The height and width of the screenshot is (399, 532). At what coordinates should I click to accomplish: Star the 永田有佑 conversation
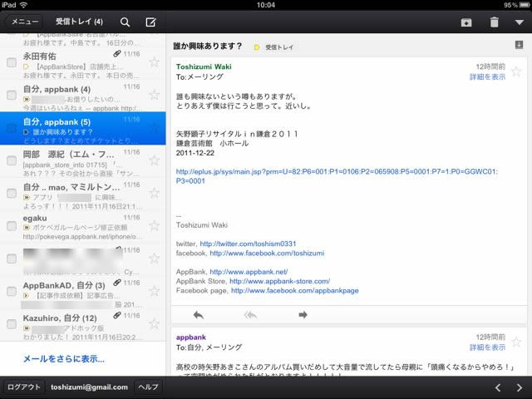155,62
